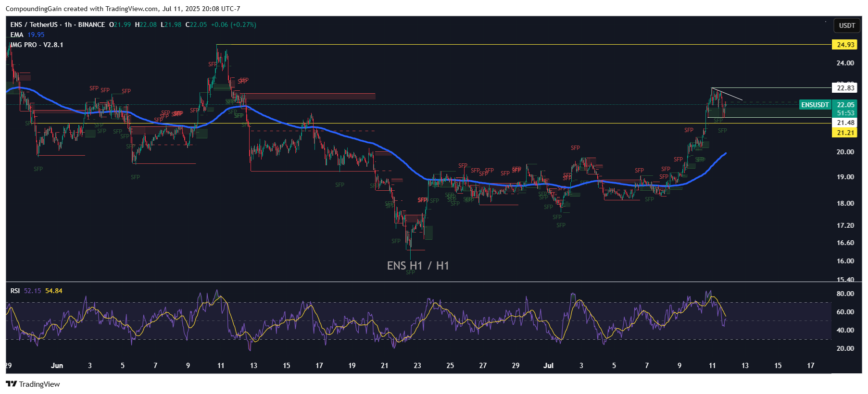Screen dimensions: 868x394
Task: Click the 27 date on time axis
Action: click(483, 366)
